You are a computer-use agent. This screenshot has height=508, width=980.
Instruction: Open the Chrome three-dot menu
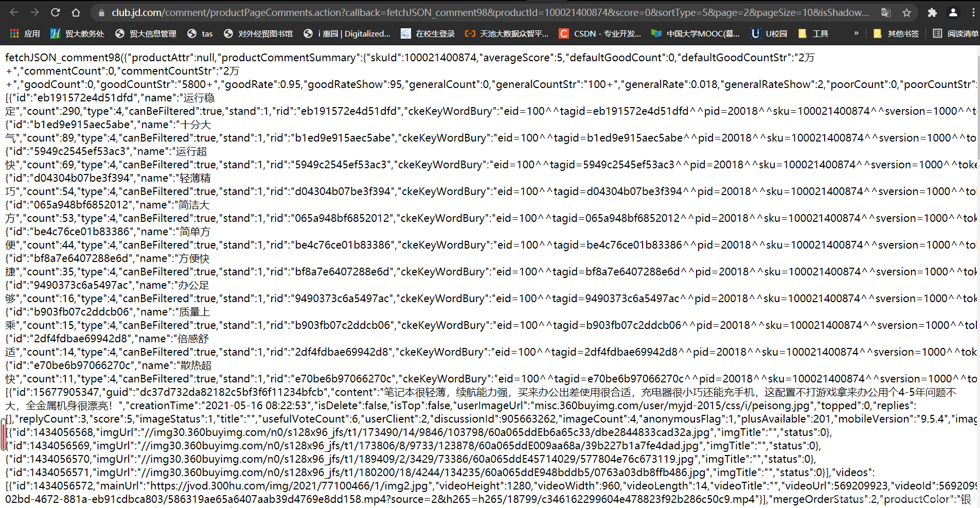[x=973, y=12]
